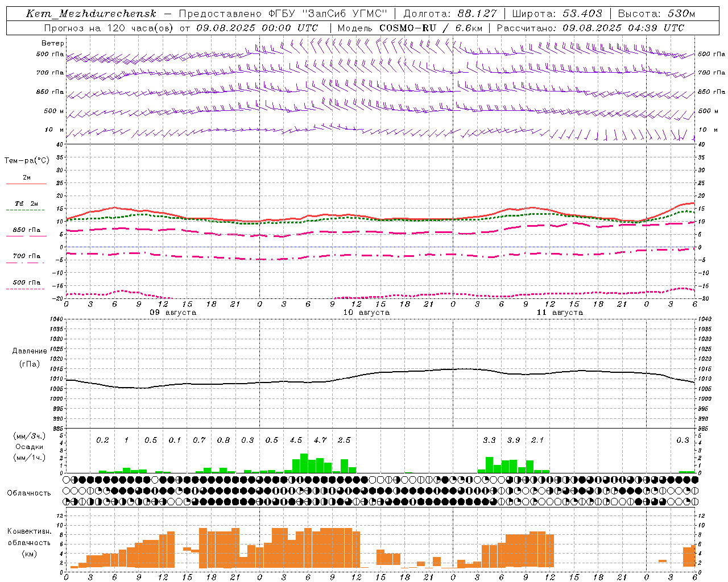Screen dimensions: 728x582
Task: Click the precipitation total value 4.5
Action: click(x=296, y=440)
